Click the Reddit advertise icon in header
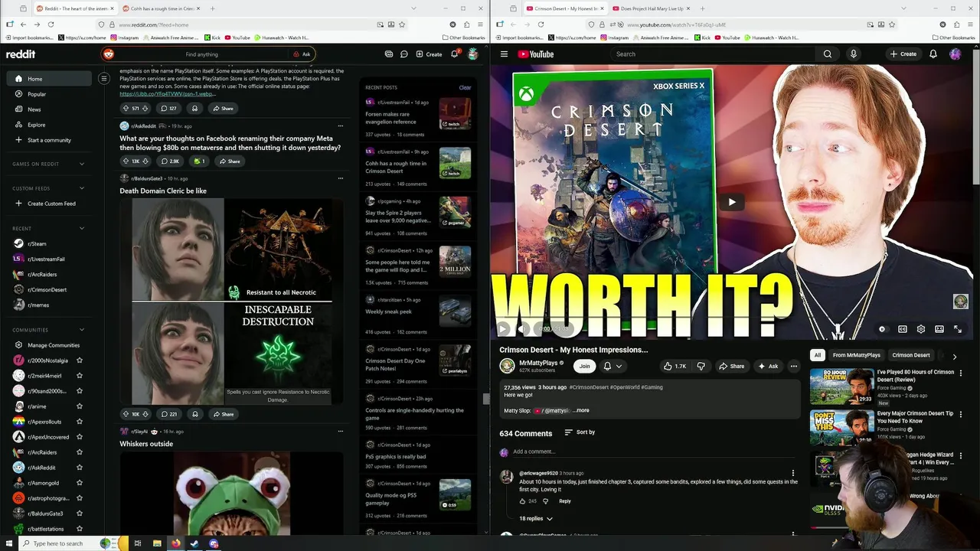This screenshot has width=980, height=551. [389, 54]
